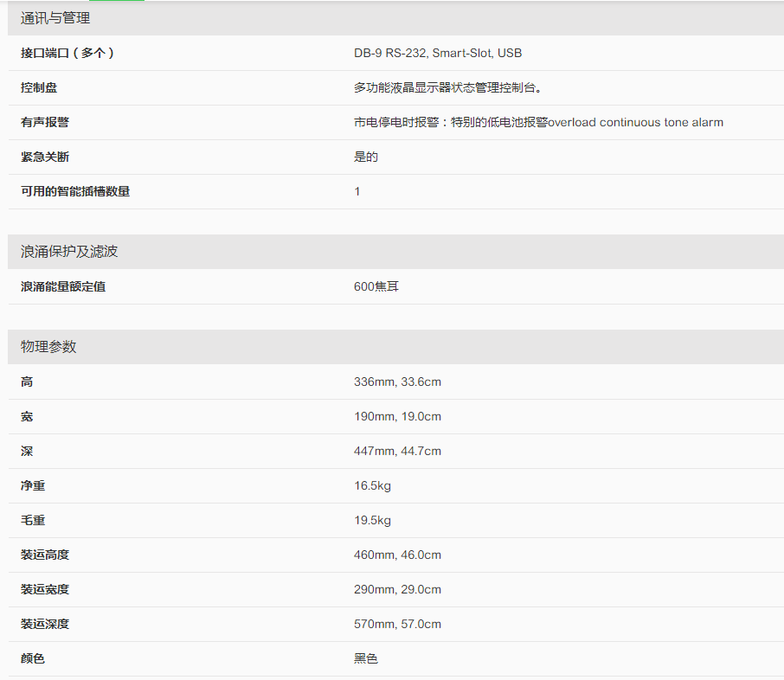The image size is (784, 680).
Task: Click the 有声报警 row label
Action: [45, 122]
